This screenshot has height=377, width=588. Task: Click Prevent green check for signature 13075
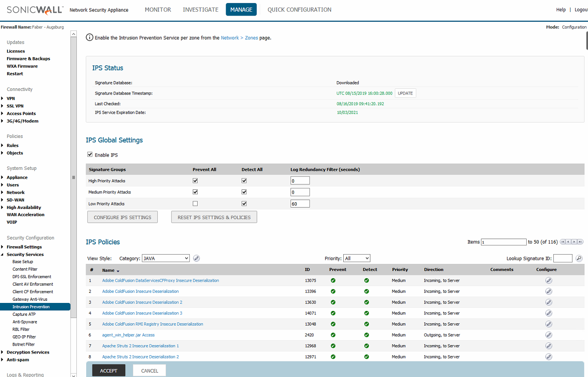(x=333, y=280)
